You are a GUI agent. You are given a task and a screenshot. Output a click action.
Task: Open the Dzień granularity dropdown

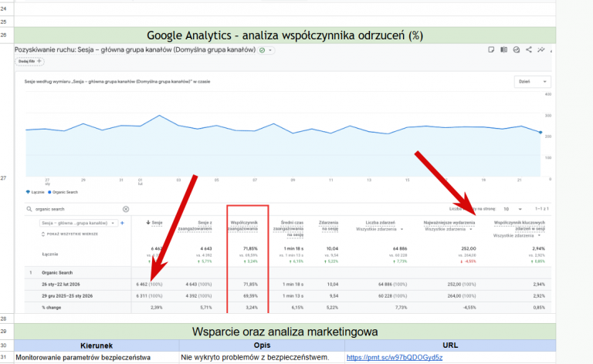pyautogui.click(x=533, y=82)
